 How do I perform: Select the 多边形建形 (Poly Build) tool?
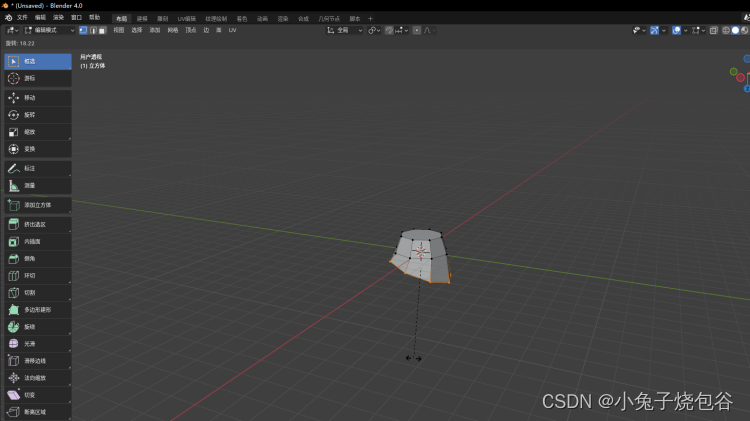click(38, 310)
